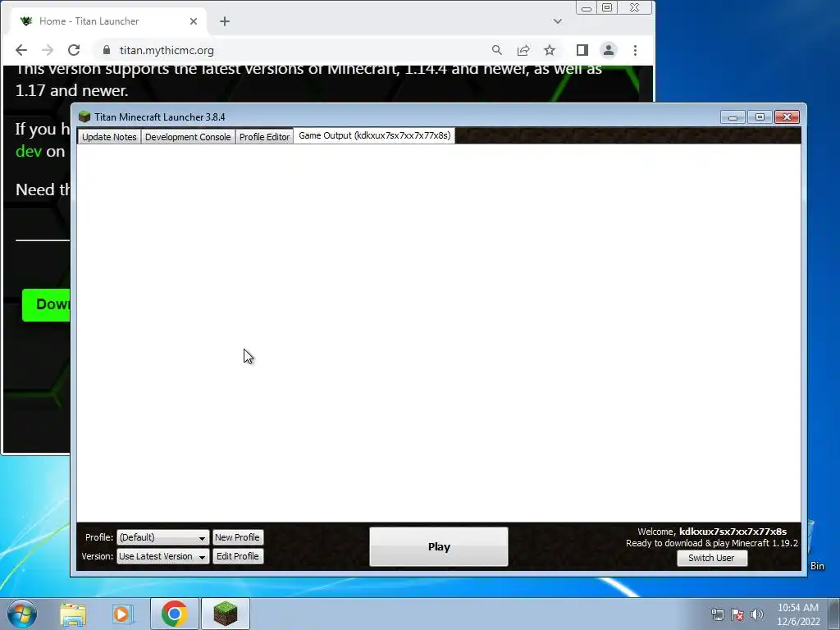This screenshot has height=630, width=840.
Task: Open Chrome tab search chevron
Action: (558, 21)
